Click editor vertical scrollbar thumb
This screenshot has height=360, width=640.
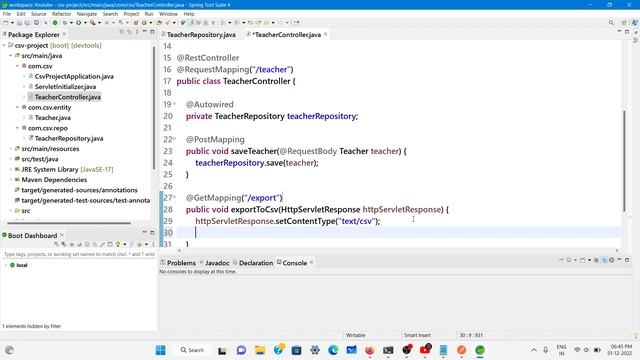[624, 160]
